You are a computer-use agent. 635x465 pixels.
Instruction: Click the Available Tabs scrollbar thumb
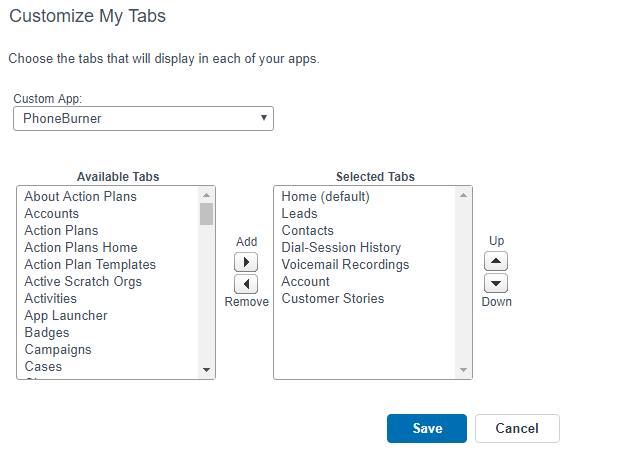tap(207, 214)
